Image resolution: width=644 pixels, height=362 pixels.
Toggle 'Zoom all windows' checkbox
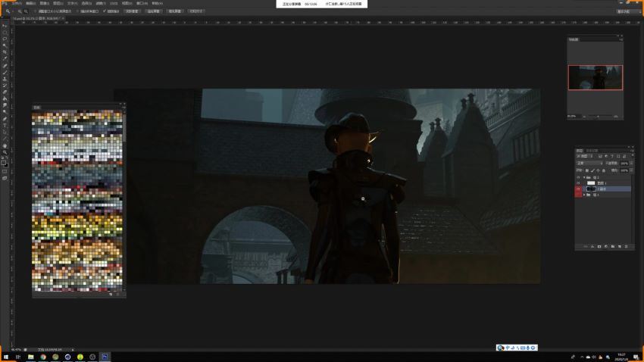(x=77, y=11)
